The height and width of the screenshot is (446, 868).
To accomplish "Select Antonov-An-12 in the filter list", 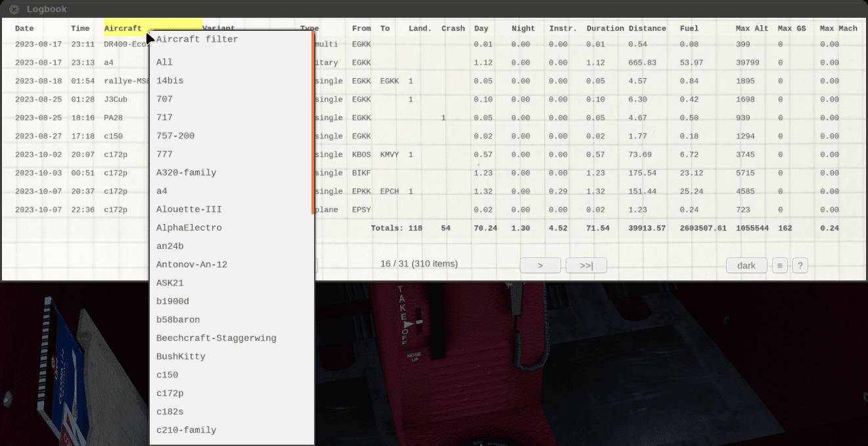I will point(231,264).
